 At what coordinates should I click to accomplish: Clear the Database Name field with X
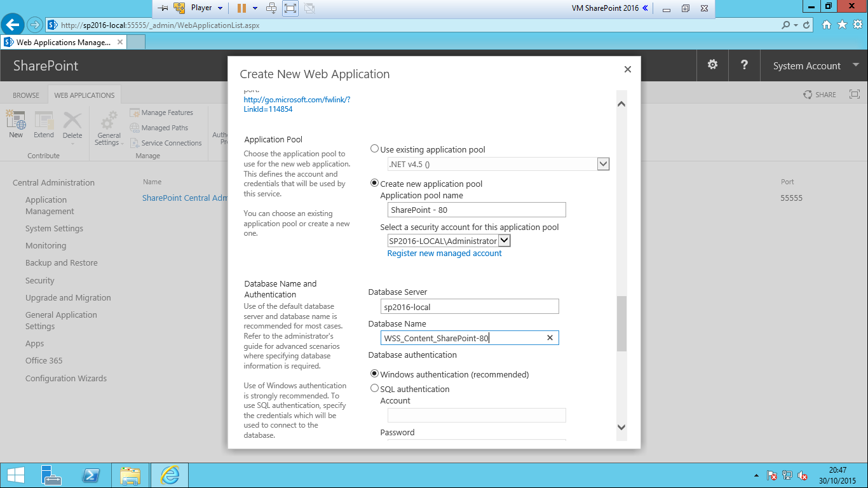pos(550,338)
